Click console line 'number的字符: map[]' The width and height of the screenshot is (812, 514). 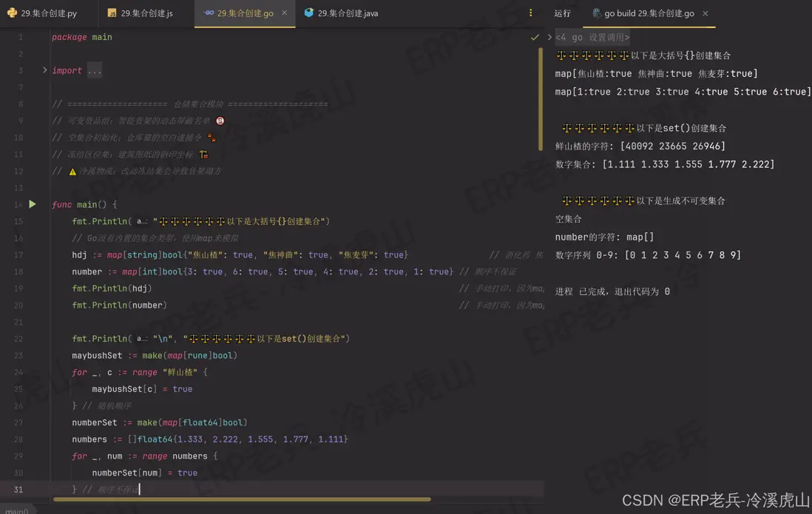click(604, 237)
